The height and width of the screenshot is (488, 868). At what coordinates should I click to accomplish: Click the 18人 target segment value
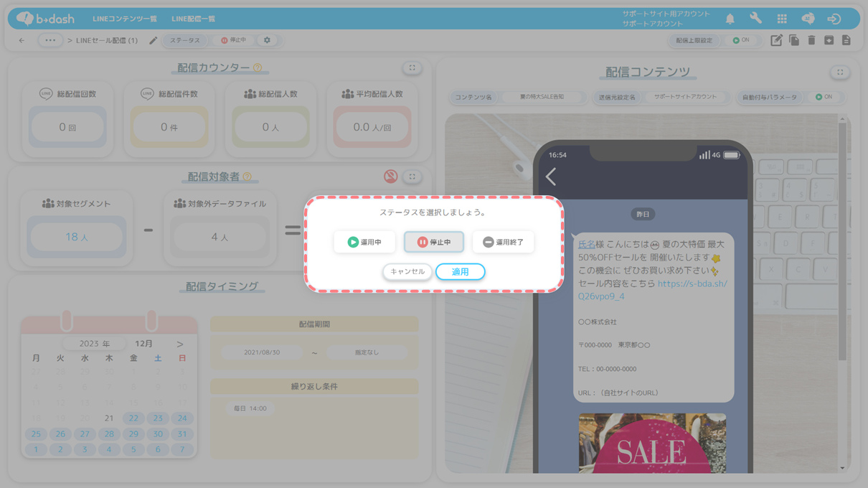tap(76, 237)
